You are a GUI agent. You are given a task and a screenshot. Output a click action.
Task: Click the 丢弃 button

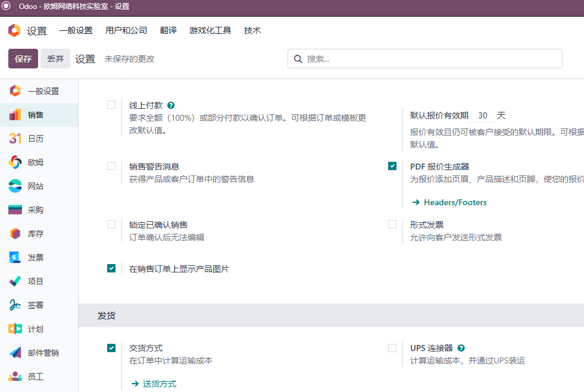click(55, 58)
